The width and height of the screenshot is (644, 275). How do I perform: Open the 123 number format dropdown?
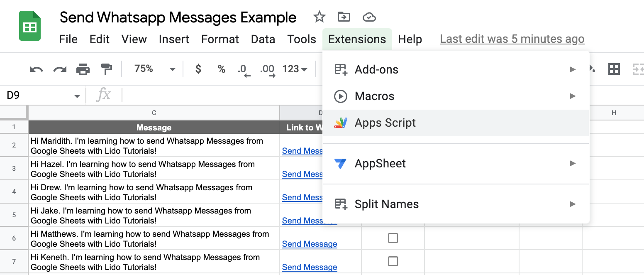tap(295, 69)
